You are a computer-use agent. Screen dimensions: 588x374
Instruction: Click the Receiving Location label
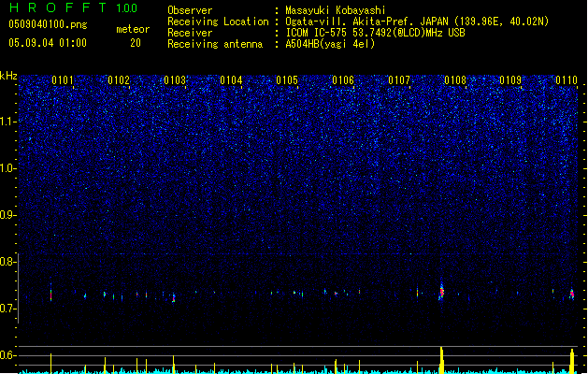[x=218, y=22]
